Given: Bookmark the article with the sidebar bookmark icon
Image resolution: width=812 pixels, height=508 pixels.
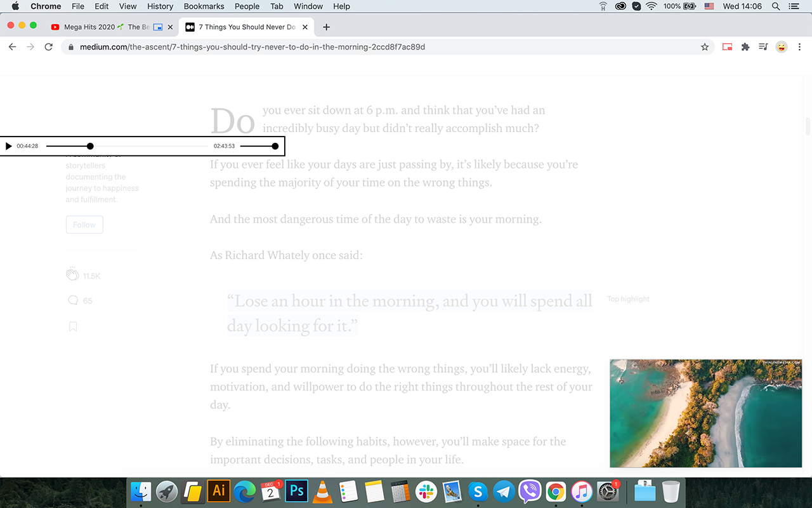Looking at the screenshot, I should pos(72,326).
